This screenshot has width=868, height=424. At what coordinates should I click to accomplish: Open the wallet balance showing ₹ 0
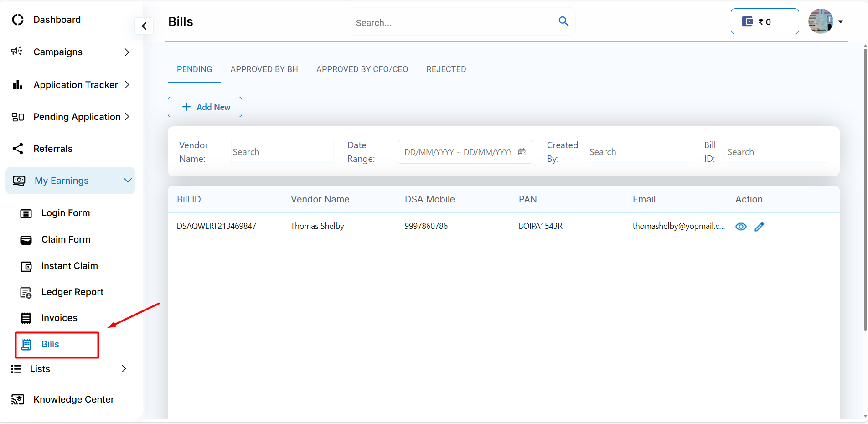[765, 21]
